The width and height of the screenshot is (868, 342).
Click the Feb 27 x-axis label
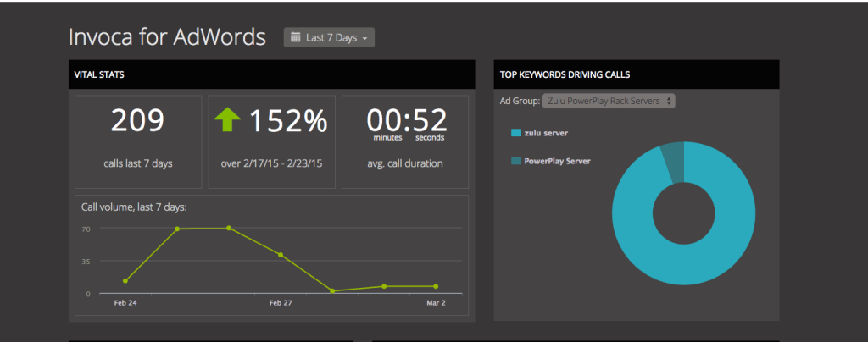click(x=280, y=303)
